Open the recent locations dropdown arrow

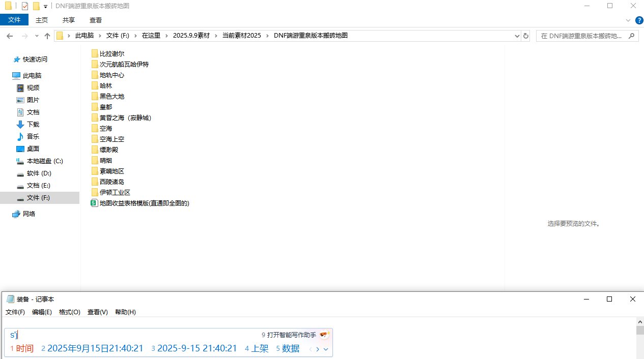pyautogui.click(x=37, y=36)
